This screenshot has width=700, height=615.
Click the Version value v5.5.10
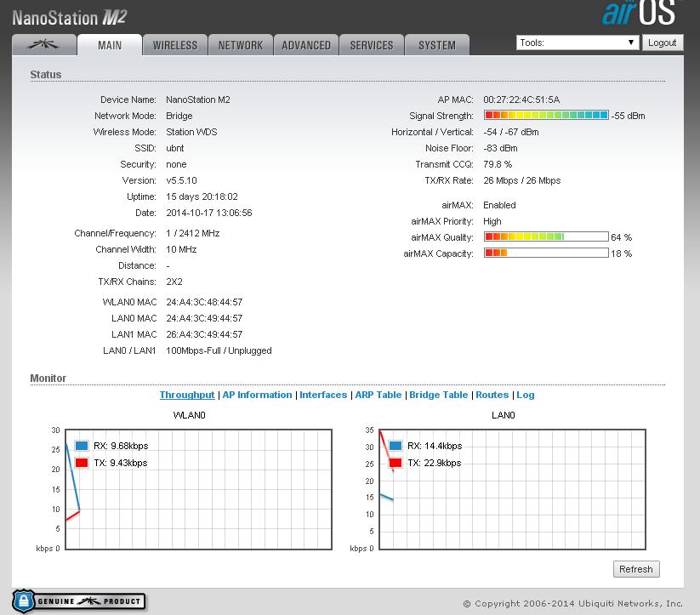point(182,180)
